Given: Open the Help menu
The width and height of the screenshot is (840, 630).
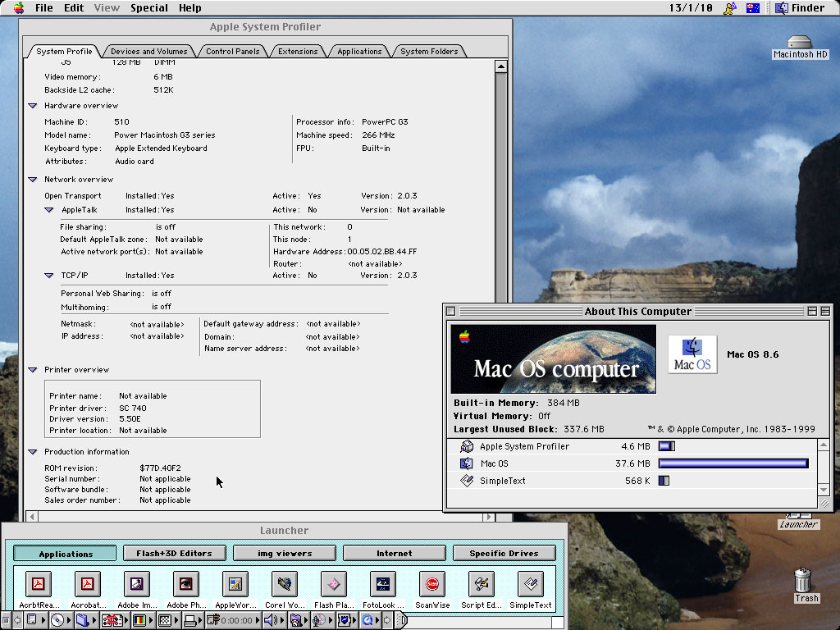Looking at the screenshot, I should pyautogui.click(x=190, y=8).
